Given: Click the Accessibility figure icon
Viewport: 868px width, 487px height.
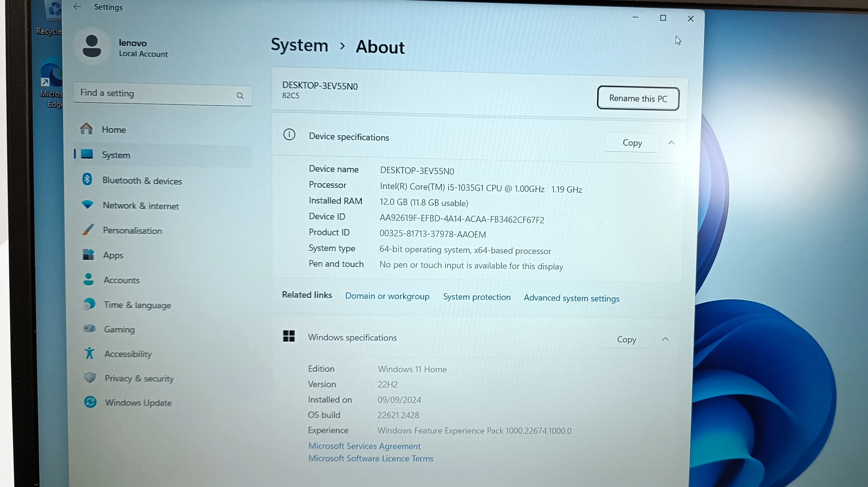Looking at the screenshot, I should tap(90, 353).
